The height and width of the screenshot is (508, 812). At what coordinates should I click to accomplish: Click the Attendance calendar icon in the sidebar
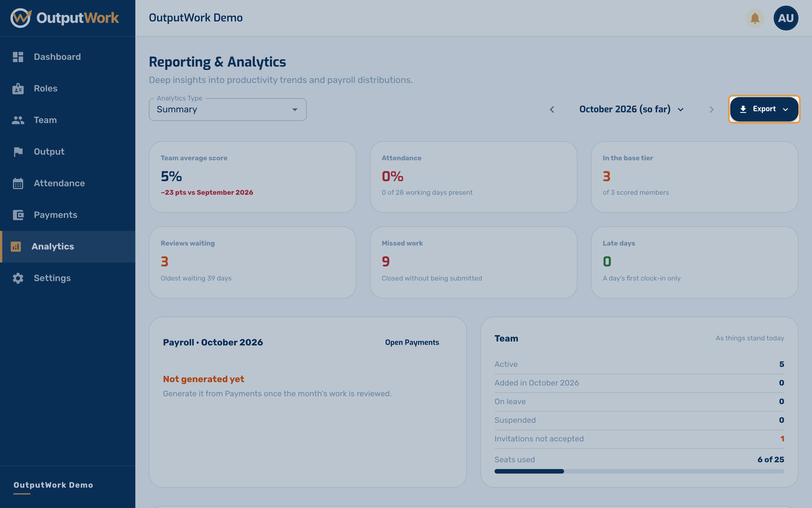18,183
